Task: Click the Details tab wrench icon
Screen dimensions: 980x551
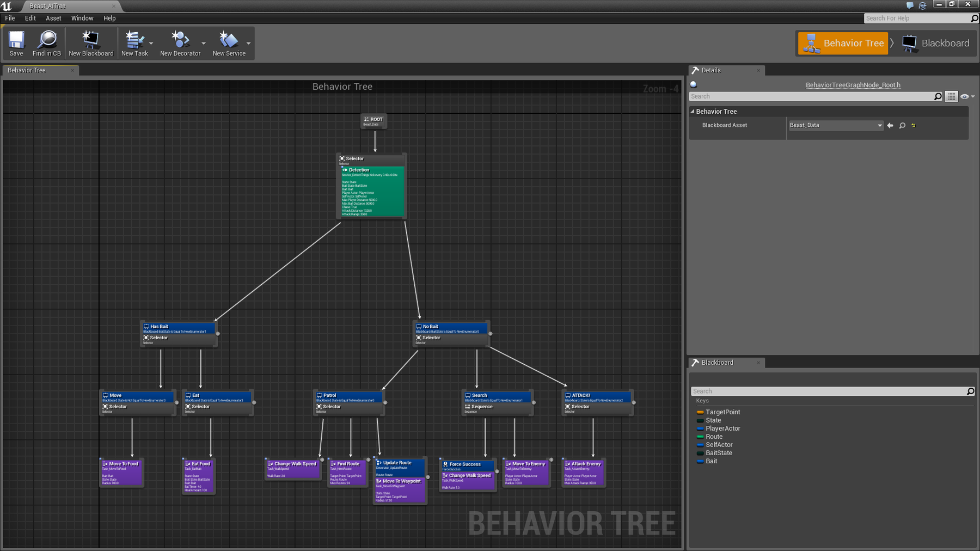Action: 695,70
